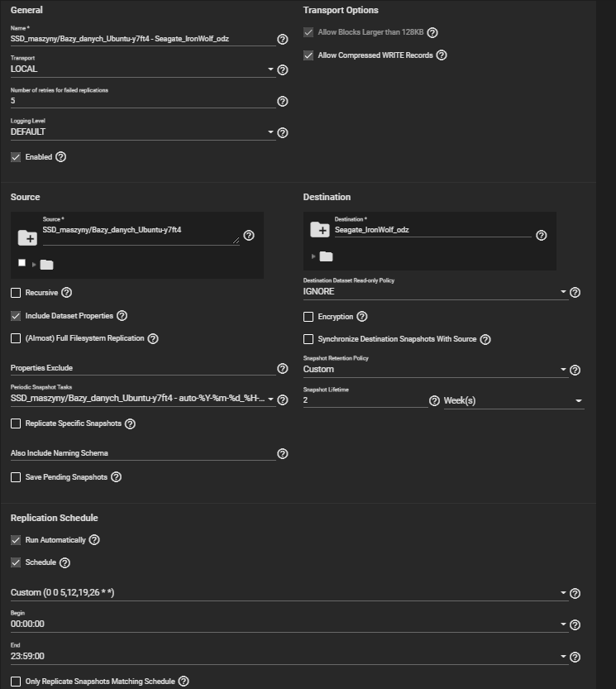Show help for End time

coord(575,657)
